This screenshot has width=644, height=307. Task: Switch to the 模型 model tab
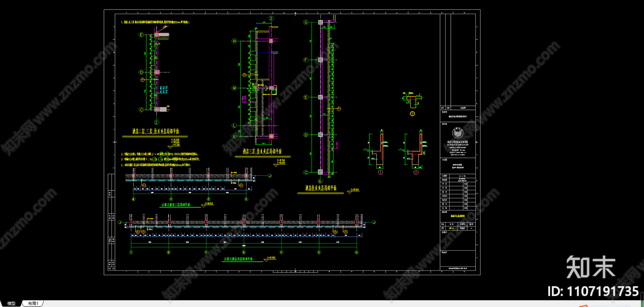click(x=11, y=303)
